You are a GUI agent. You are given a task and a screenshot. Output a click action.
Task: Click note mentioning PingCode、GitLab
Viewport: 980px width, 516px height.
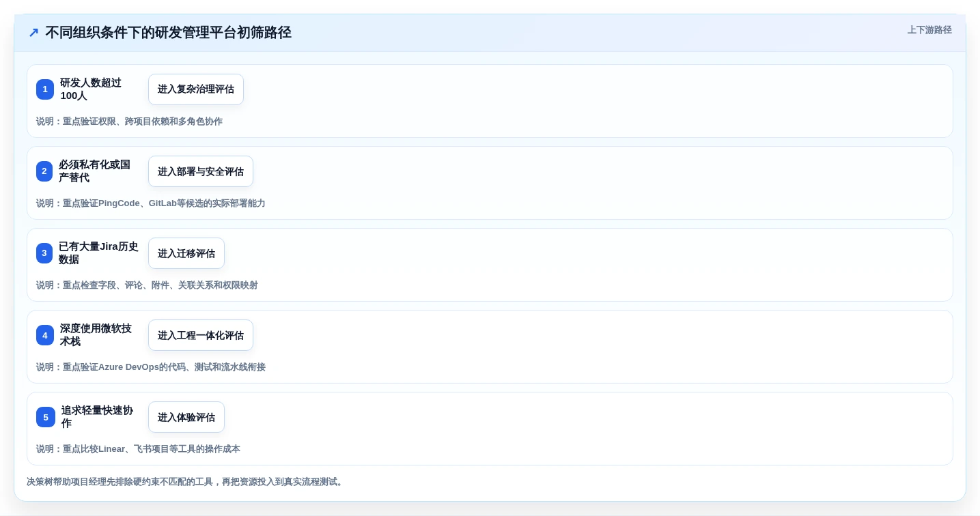[x=151, y=203]
